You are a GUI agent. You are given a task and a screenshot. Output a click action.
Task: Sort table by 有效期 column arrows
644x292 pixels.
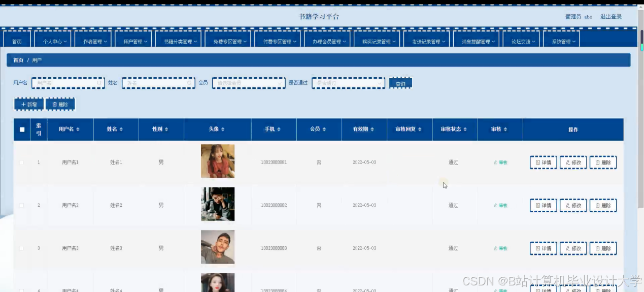pyautogui.click(x=372, y=129)
